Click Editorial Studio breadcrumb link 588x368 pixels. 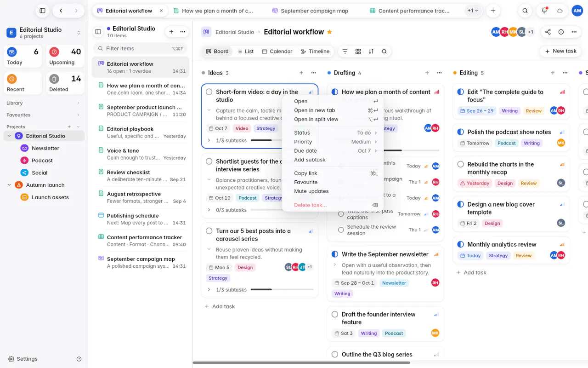[235, 32]
